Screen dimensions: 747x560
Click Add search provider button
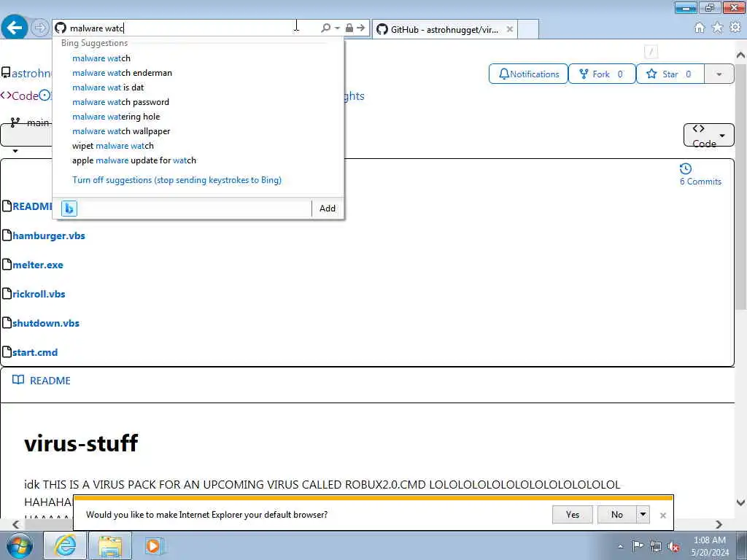pos(328,208)
